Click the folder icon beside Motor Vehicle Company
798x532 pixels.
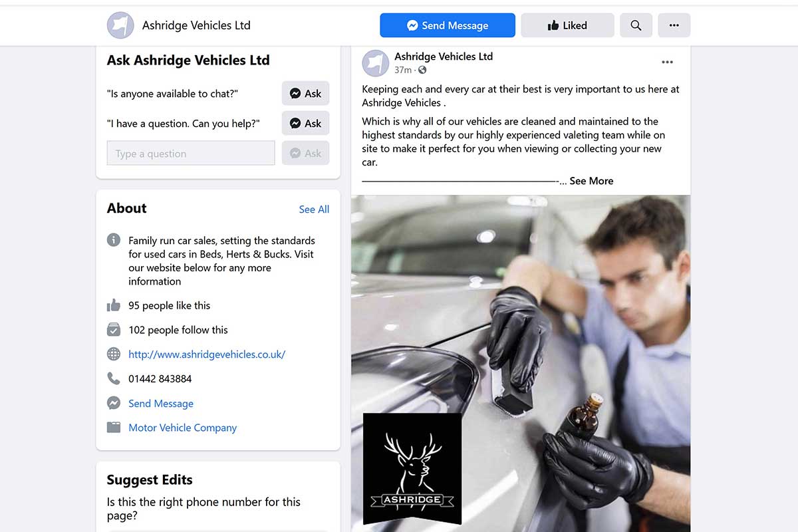tap(114, 428)
